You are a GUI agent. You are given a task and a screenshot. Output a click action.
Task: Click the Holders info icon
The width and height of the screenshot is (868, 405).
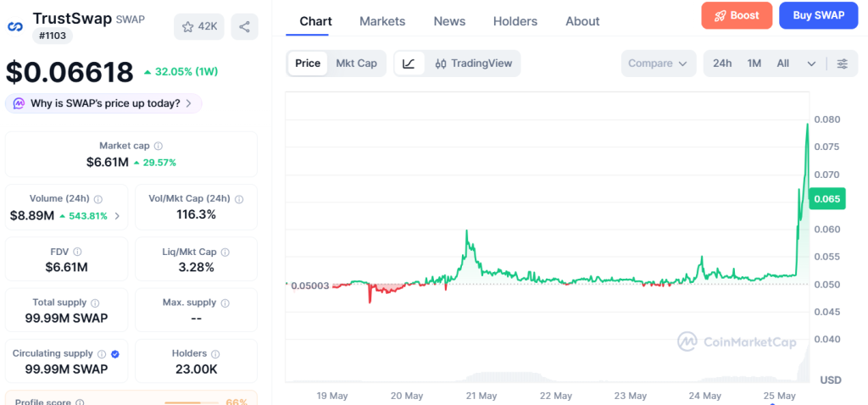point(215,353)
